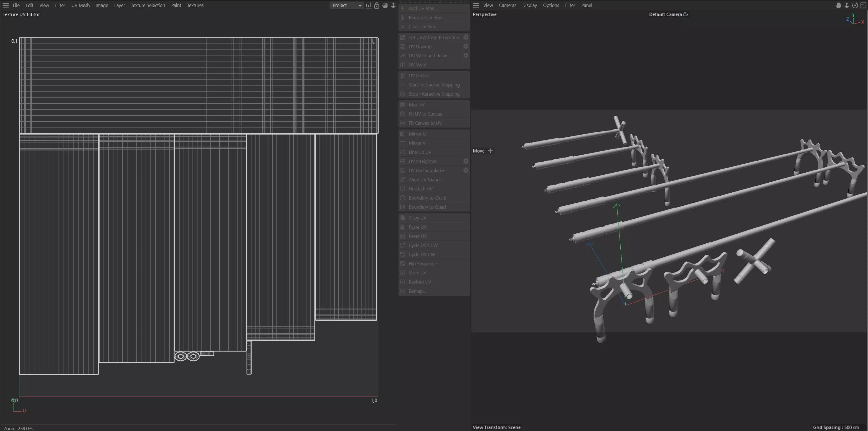Click the viewport orbit rotate icon
Viewport: 868px width, 431px height.
point(855,5)
